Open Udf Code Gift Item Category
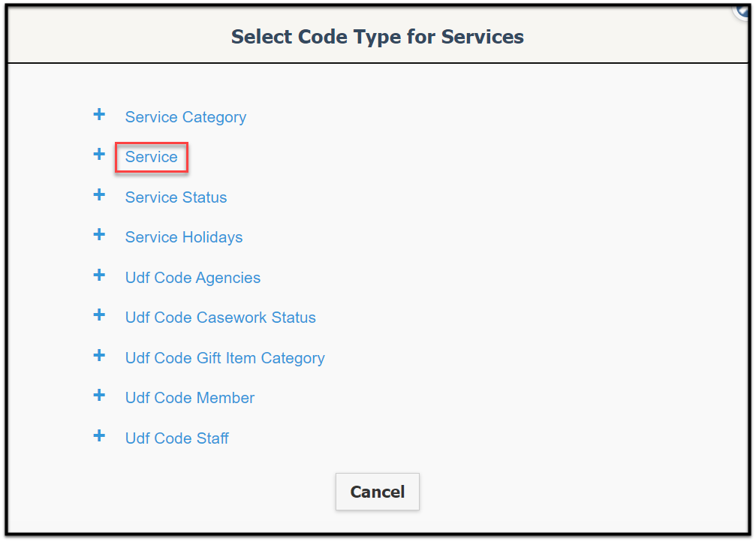Screen dimensions: 756x542 tap(225, 358)
